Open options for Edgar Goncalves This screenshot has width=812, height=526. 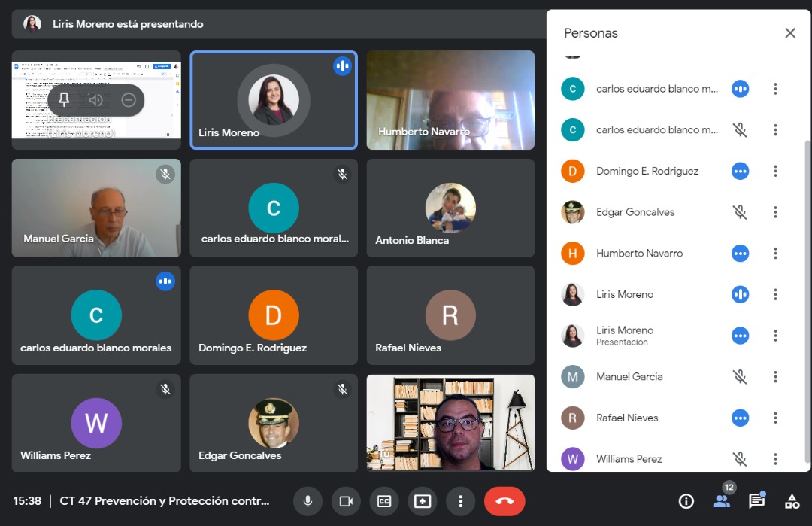point(775,212)
